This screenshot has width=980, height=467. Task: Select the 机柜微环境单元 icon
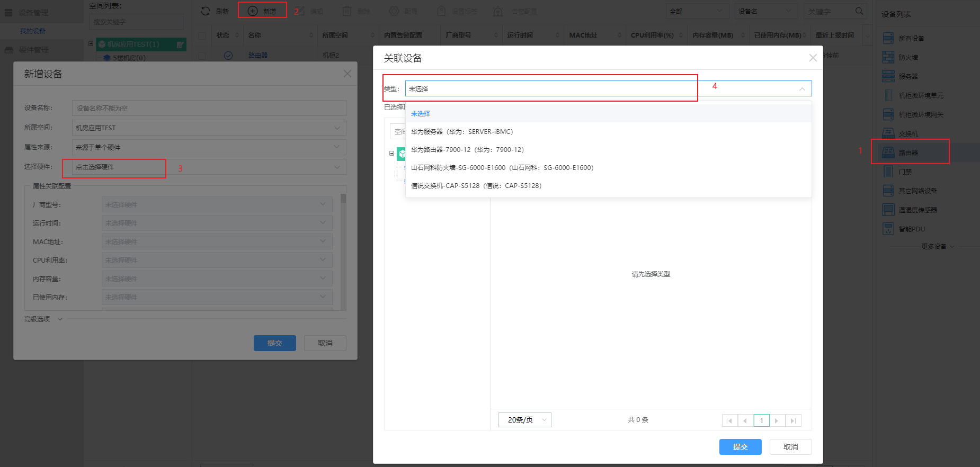tap(888, 95)
